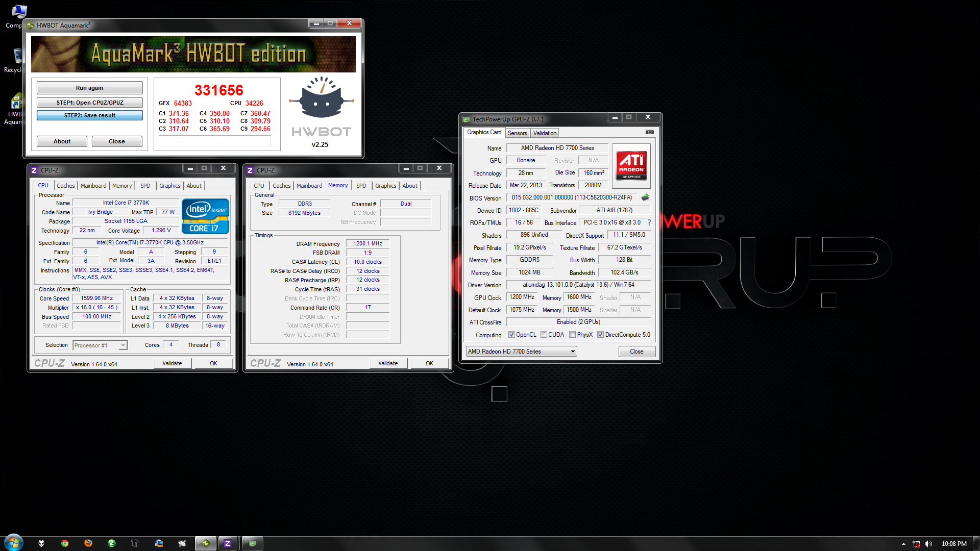Open CPU tab in right CPU-Z window
Viewport: 980px width, 551px height.
[259, 186]
